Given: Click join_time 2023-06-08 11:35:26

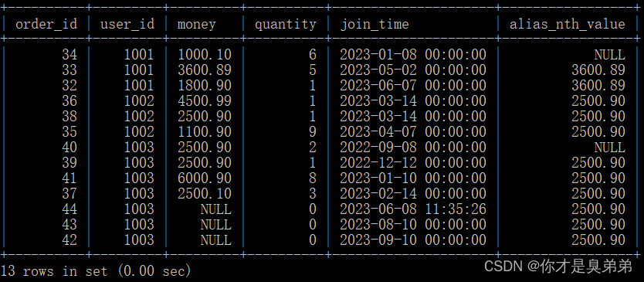Looking at the screenshot, I should (x=413, y=209).
